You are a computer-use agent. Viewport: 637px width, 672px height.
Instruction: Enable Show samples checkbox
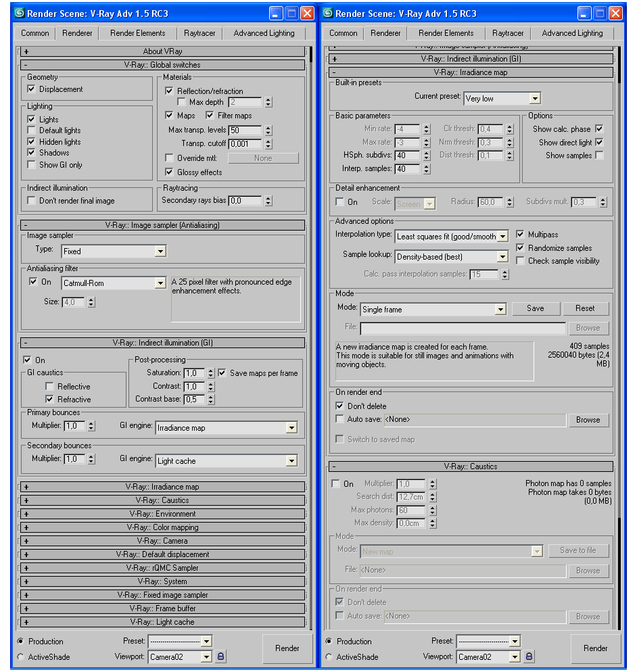599,155
